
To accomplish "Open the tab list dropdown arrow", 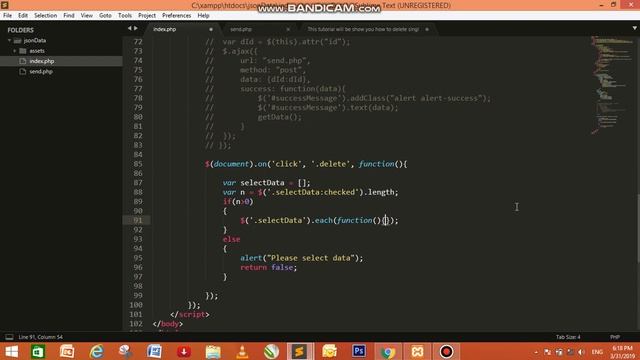I will [x=635, y=28].
